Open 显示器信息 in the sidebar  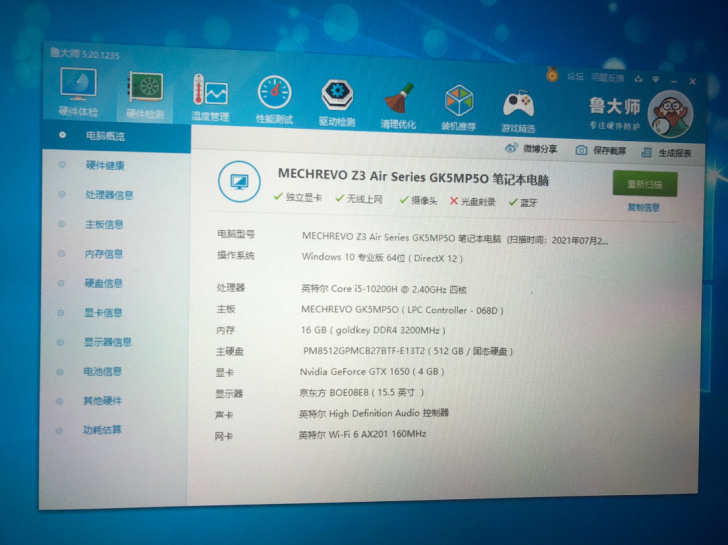click(108, 342)
